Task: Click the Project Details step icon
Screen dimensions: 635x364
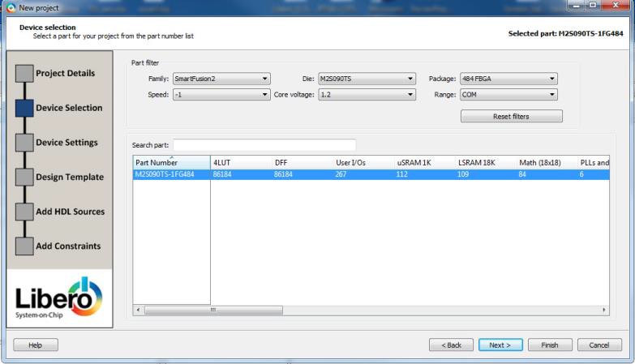Action: 24,73
